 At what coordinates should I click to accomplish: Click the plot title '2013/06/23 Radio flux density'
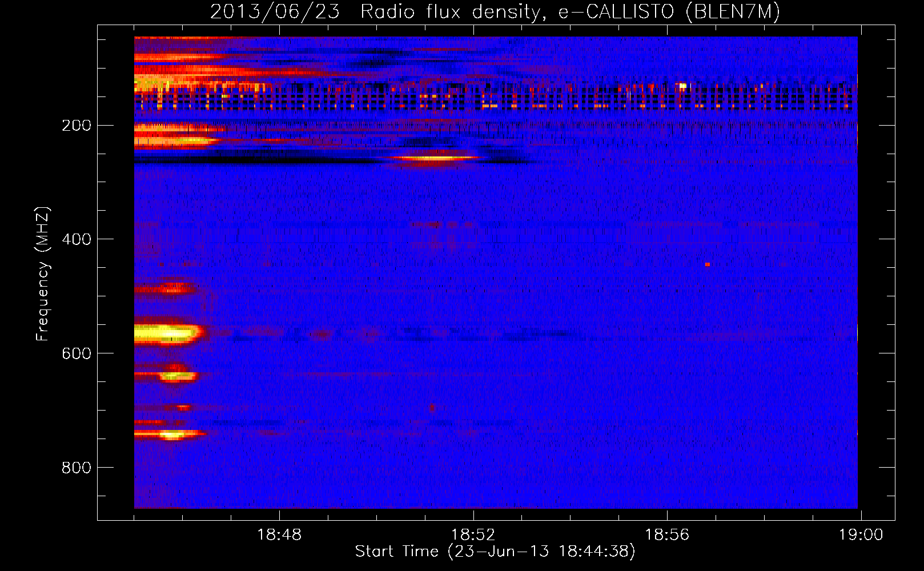pos(495,11)
